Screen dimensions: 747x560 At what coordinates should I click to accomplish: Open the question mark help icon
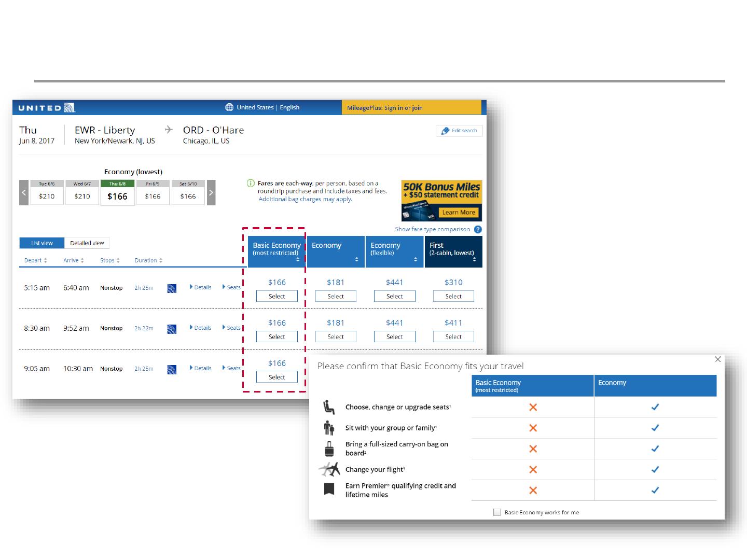click(x=478, y=229)
